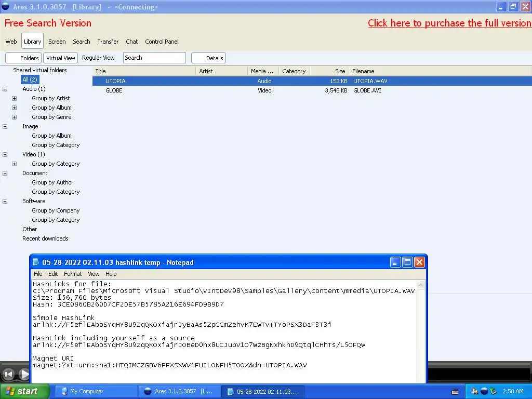Select Group by Category under Image

(56, 145)
